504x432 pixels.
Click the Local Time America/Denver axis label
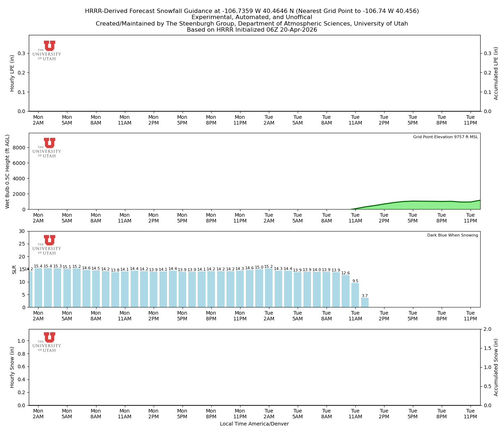pos(254,424)
